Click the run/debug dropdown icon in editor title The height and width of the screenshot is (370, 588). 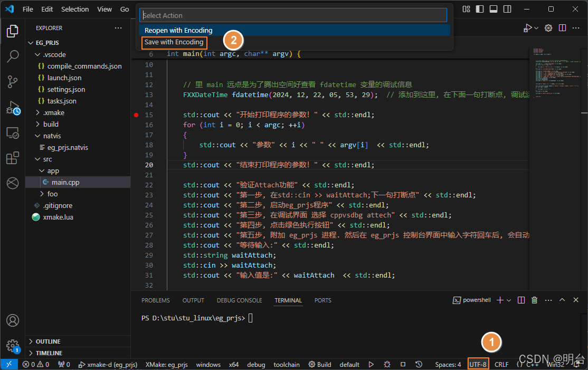coord(530,28)
